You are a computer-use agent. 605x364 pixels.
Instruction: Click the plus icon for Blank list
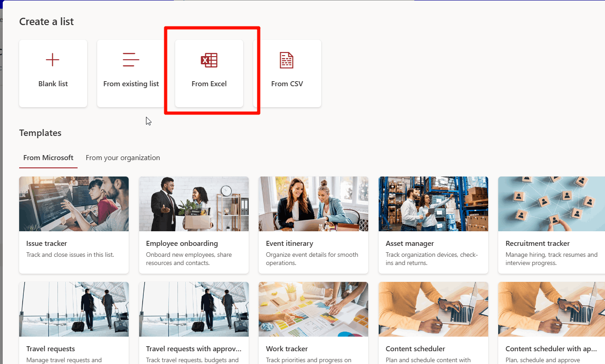click(x=53, y=60)
